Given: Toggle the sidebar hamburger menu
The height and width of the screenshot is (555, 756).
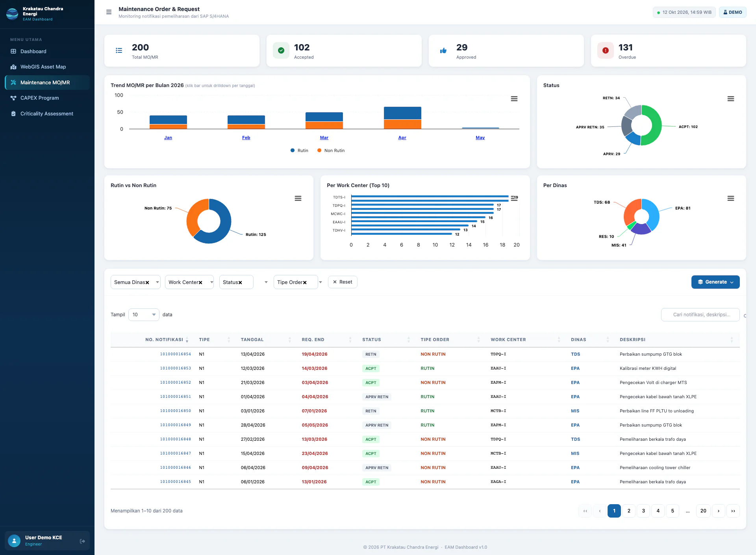Looking at the screenshot, I should coord(109,12).
